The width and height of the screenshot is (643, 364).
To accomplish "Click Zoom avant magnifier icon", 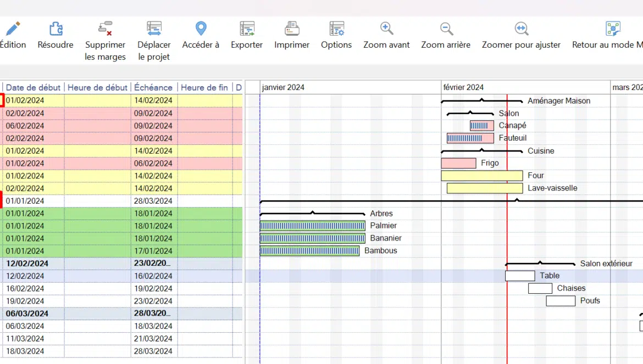I will pyautogui.click(x=386, y=29).
